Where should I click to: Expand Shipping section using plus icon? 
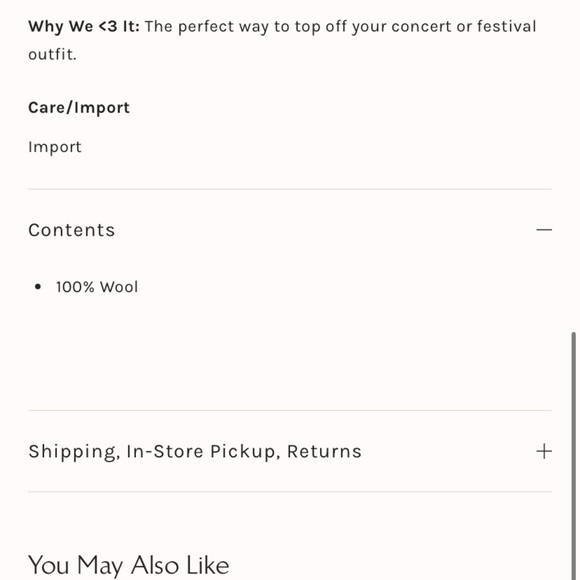pyautogui.click(x=544, y=451)
